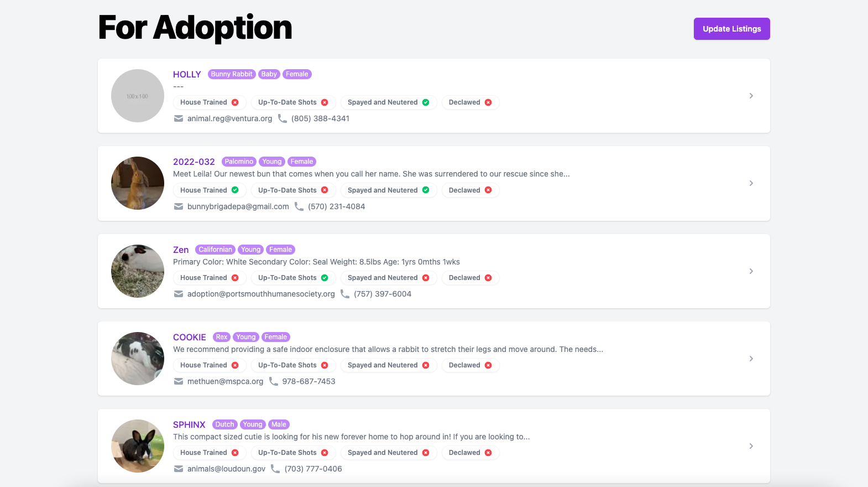Image resolution: width=868 pixels, height=487 pixels.
Task: Click the phone icon next to (805) 388-4341
Action: [x=282, y=118]
